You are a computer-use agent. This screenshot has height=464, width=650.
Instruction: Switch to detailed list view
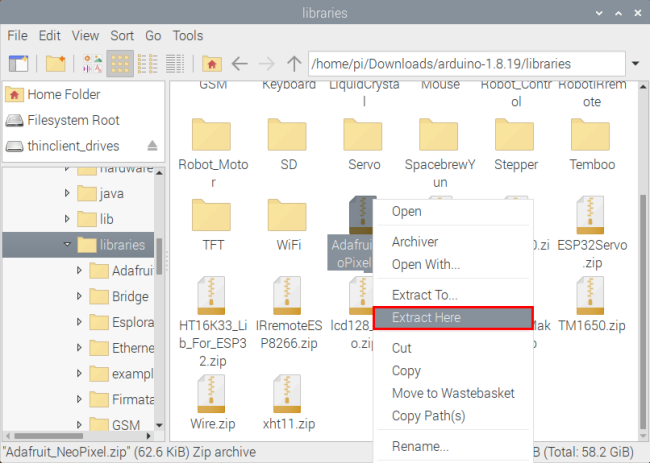(175, 64)
